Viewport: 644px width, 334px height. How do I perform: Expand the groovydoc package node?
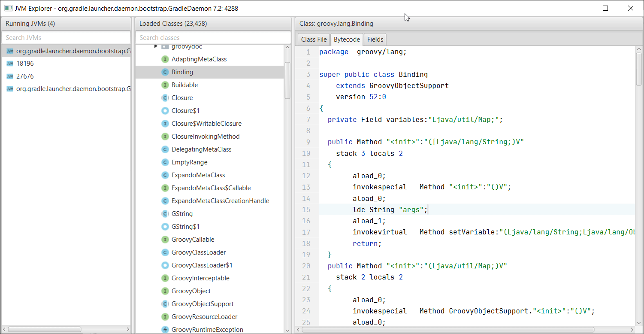(x=156, y=46)
